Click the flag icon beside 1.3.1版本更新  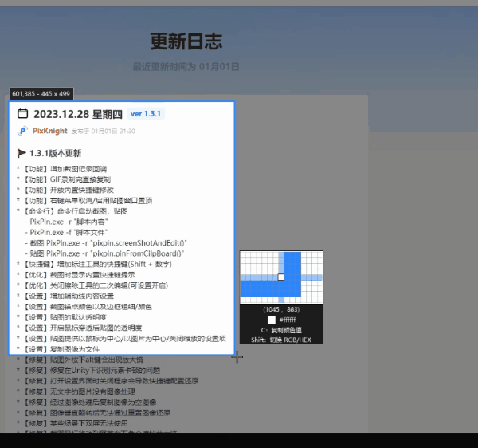pyautogui.click(x=22, y=153)
